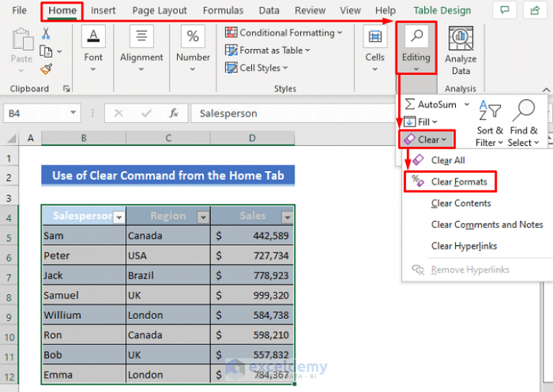Choose Clear All from menu

[x=448, y=160]
